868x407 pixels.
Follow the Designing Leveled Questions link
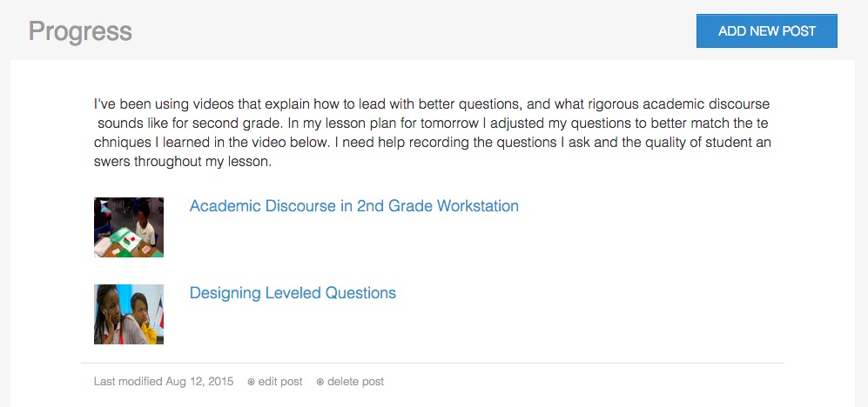click(x=293, y=293)
